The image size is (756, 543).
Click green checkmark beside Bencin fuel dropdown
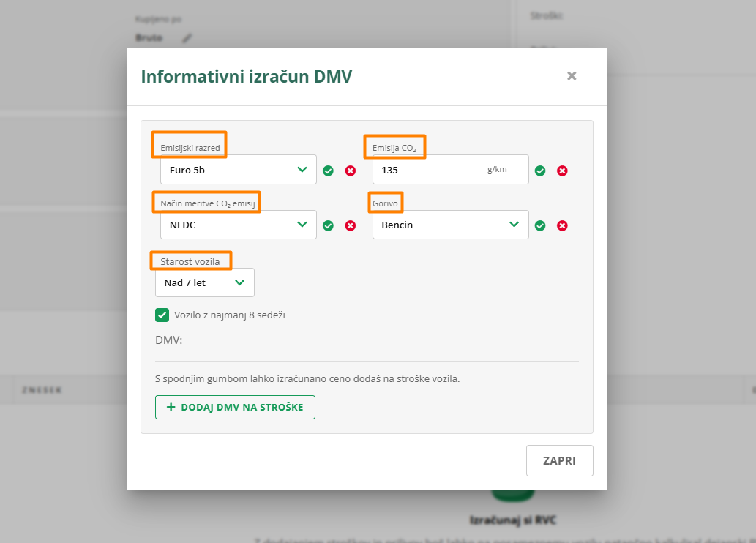(x=540, y=225)
